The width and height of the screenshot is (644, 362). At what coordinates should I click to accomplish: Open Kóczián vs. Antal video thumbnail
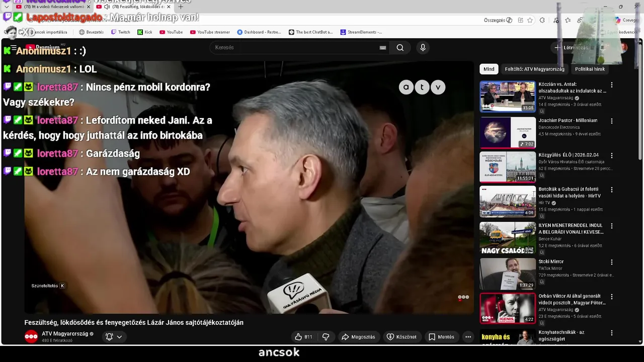point(507,97)
